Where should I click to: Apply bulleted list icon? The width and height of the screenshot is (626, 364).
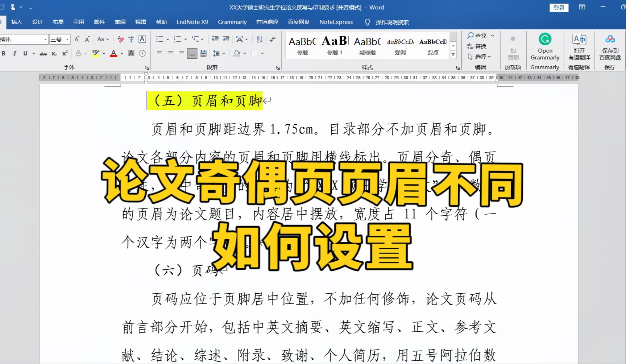click(159, 39)
